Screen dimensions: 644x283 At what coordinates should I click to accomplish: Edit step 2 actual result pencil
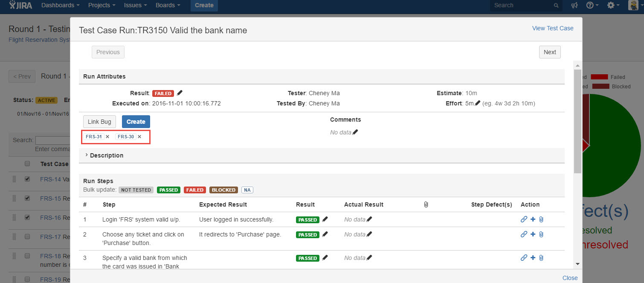coord(369,234)
